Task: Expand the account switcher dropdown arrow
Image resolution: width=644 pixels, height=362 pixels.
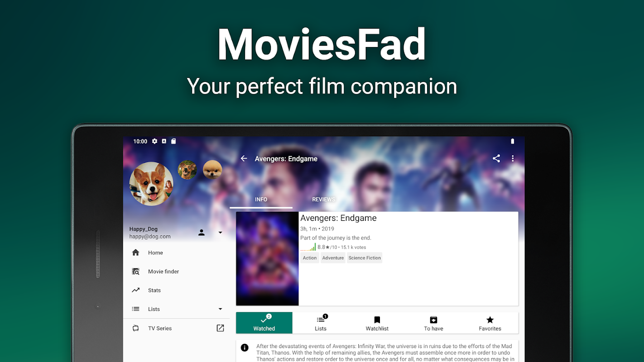Action: point(221,233)
